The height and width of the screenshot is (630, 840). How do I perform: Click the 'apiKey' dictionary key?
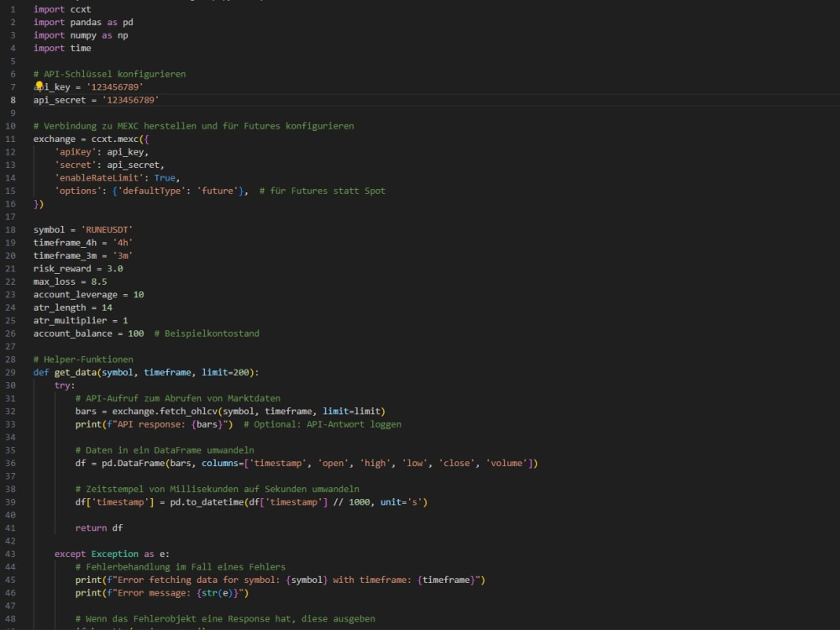coord(76,152)
